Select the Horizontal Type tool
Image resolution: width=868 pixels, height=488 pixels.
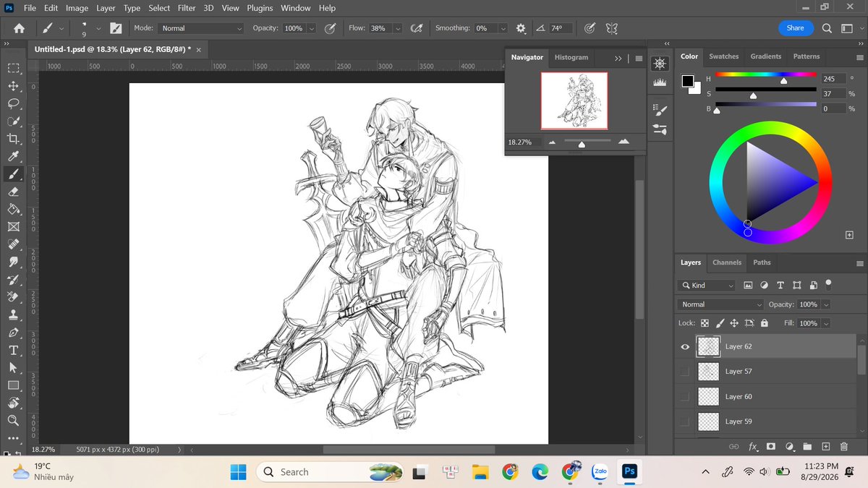pyautogui.click(x=13, y=350)
